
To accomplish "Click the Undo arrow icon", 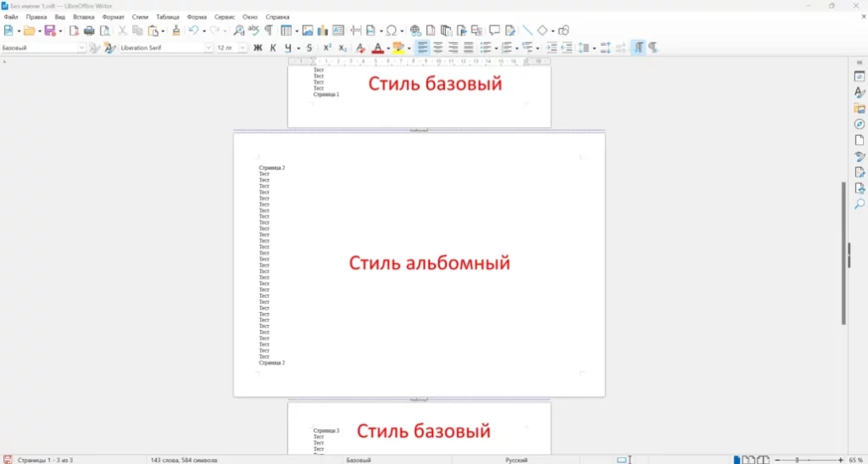I will pyautogui.click(x=193, y=31).
